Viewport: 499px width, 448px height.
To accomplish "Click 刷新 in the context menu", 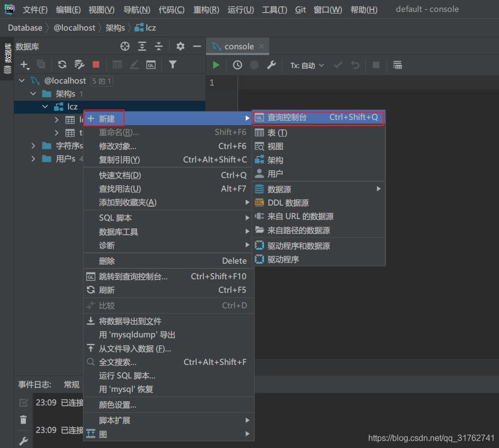I will 107,290.
